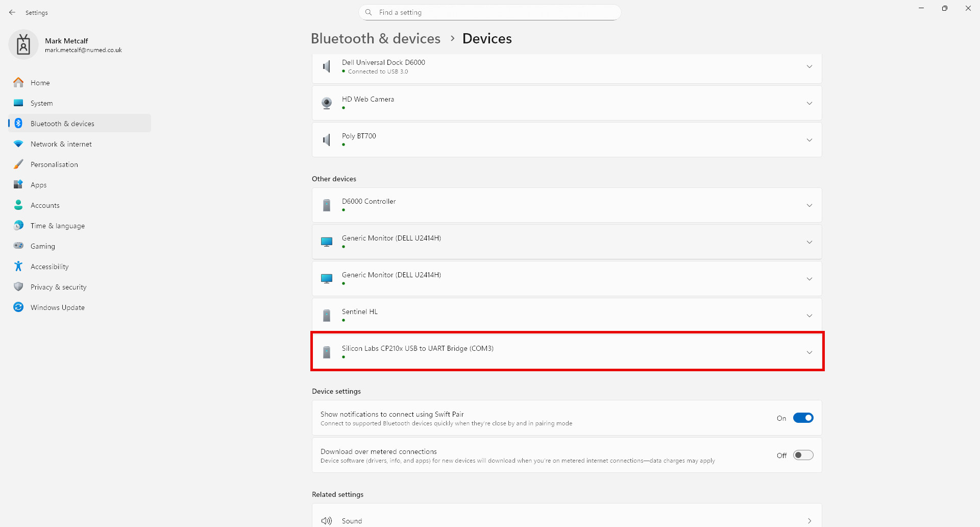Open the System settings section
This screenshot has width=980, height=527.
pyautogui.click(x=41, y=103)
